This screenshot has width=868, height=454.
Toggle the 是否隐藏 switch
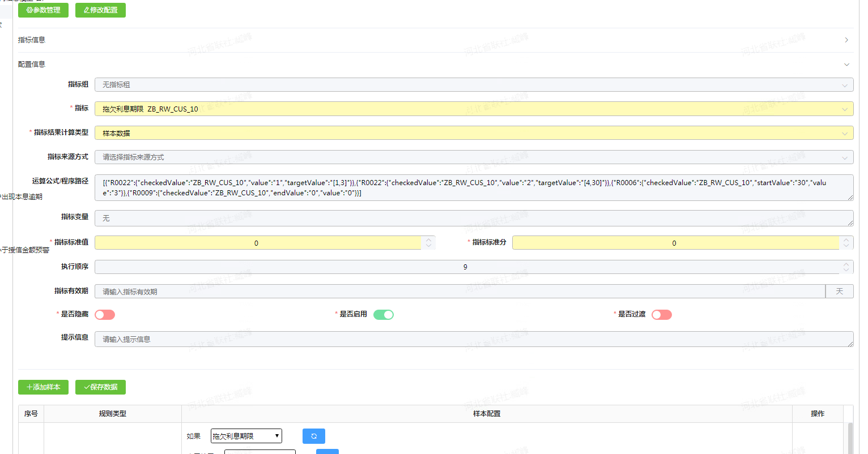pos(105,315)
